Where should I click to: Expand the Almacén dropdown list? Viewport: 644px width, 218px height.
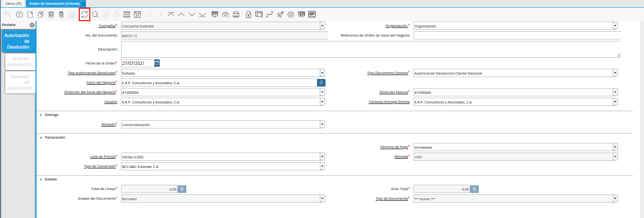322,125
